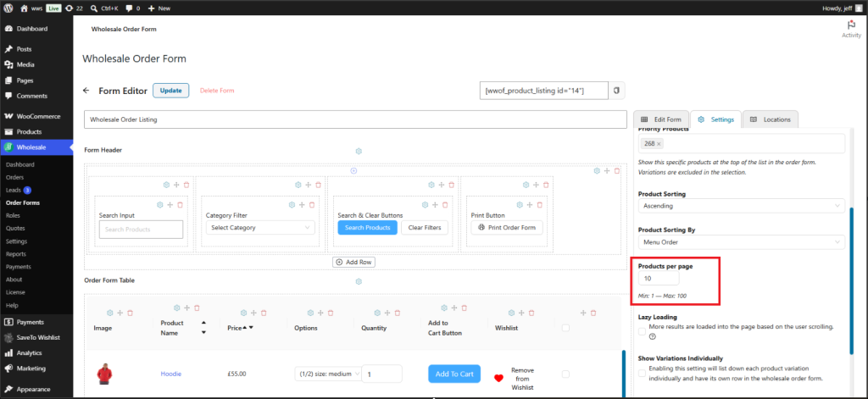Tick the checkbox in the Hoodie row

click(565, 374)
